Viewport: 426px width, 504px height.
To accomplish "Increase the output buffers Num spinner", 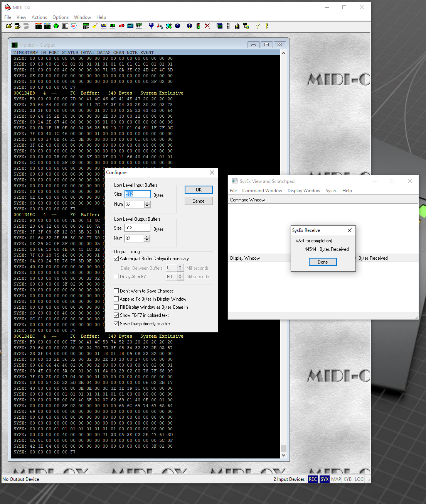I will 147,237.
